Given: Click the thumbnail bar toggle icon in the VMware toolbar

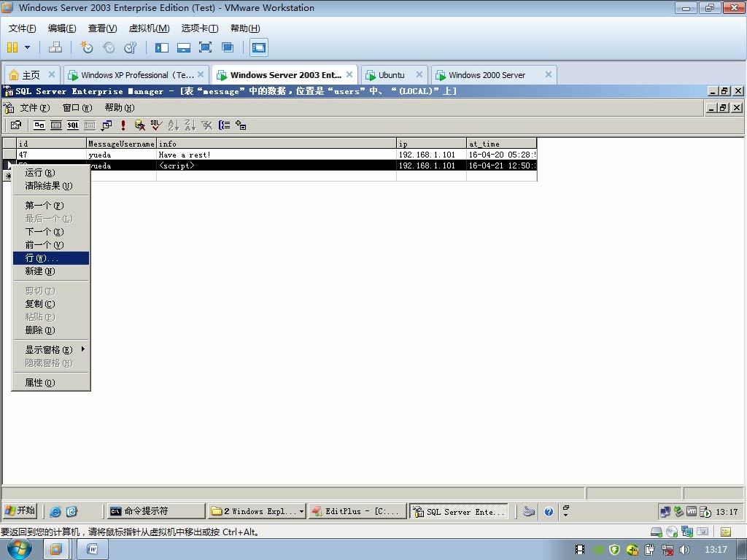Looking at the screenshot, I should click(184, 47).
